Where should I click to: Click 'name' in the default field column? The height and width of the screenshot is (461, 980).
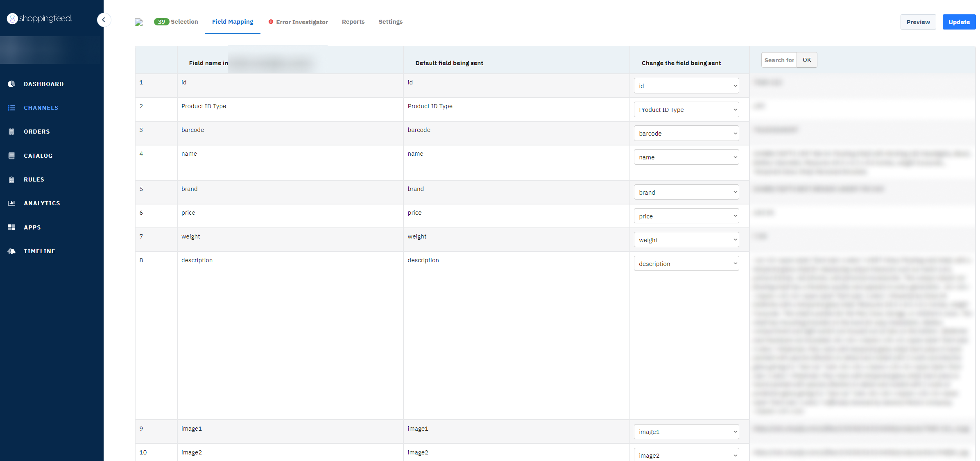pyautogui.click(x=415, y=154)
